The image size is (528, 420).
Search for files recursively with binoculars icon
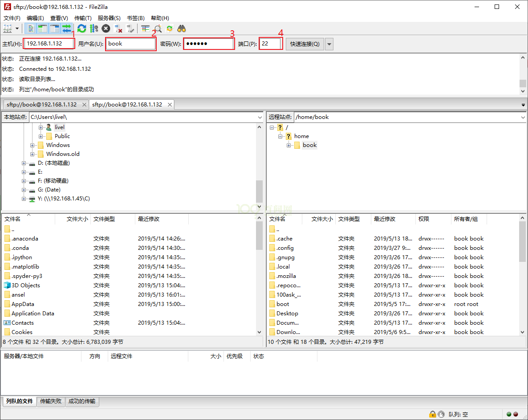(182, 29)
